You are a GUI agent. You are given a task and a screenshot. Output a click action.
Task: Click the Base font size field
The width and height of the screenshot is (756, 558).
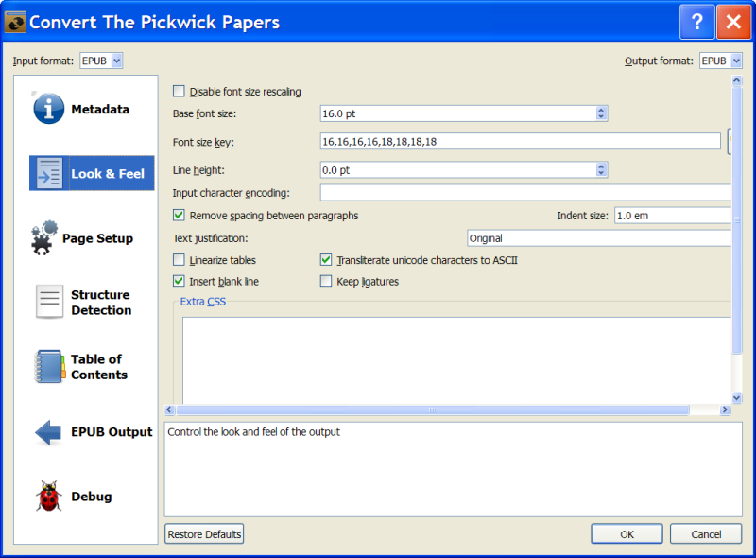pos(458,113)
